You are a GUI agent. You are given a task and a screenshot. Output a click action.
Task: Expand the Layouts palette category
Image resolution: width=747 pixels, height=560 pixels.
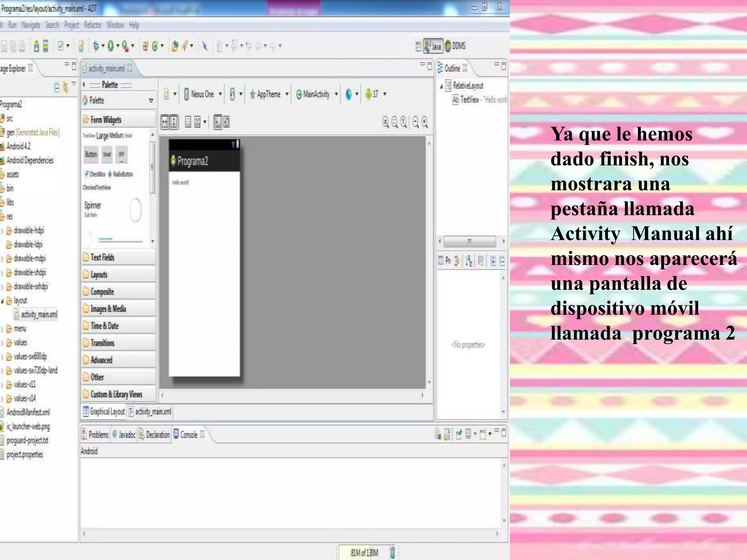click(x=119, y=275)
